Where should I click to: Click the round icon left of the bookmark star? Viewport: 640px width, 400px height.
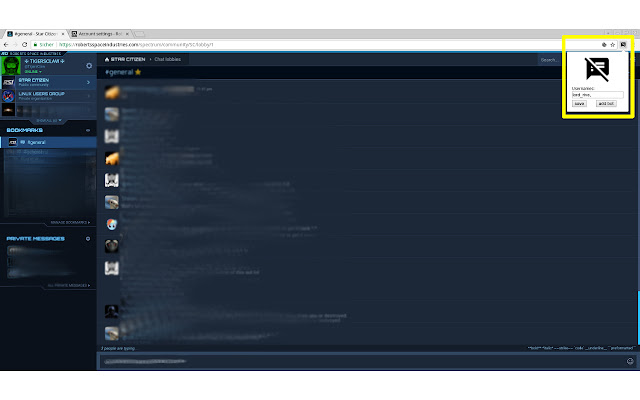tap(604, 44)
